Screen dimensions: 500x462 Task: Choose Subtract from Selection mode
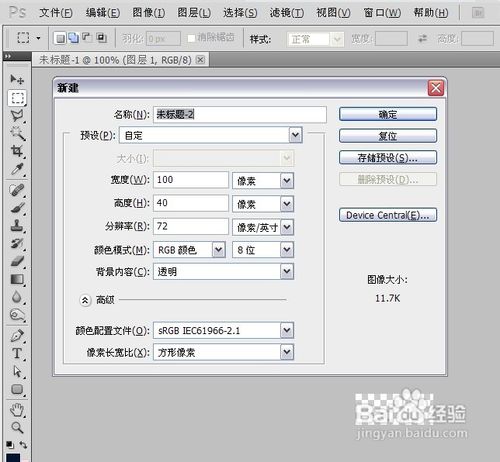(87, 38)
